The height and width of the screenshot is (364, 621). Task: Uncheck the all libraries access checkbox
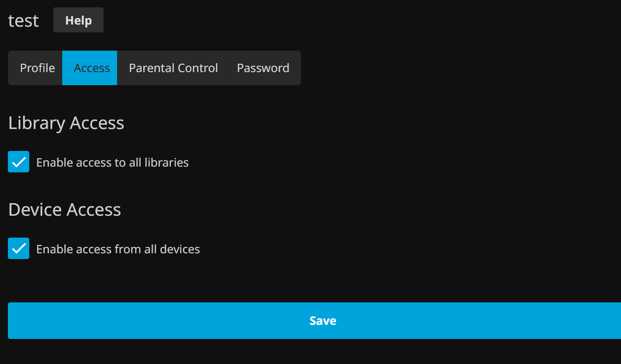pyautogui.click(x=19, y=162)
